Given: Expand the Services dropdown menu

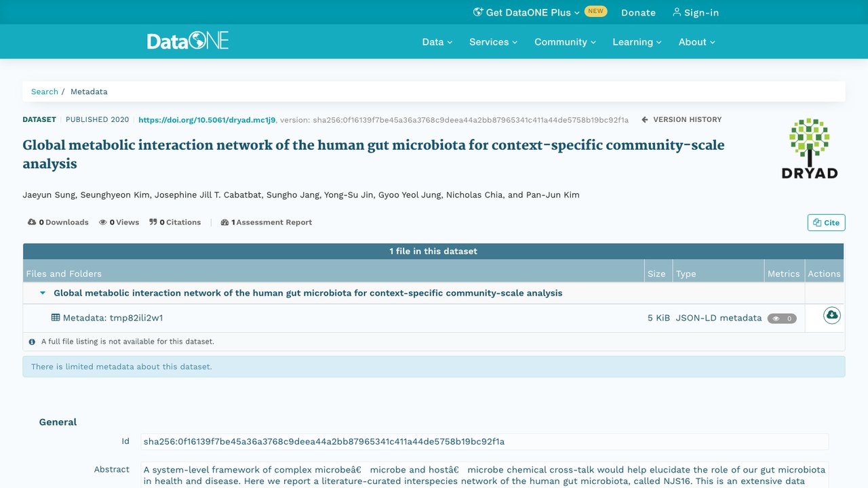Looking at the screenshot, I should (x=493, y=42).
